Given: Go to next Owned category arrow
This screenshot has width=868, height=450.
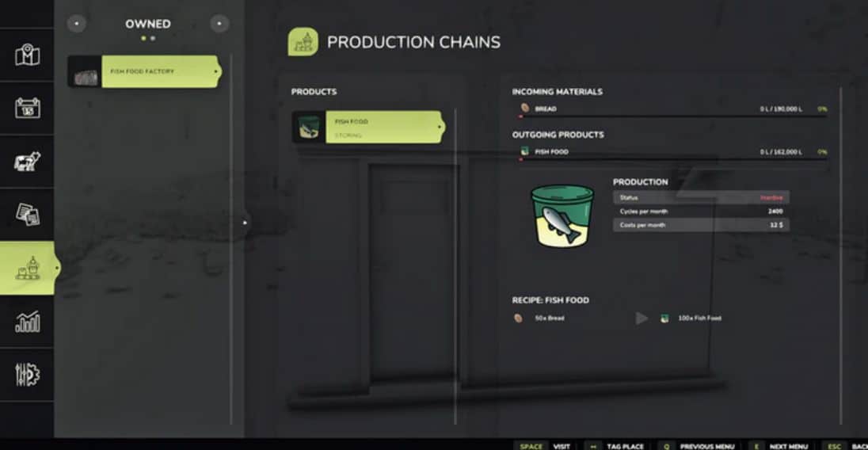Looking at the screenshot, I should [x=219, y=23].
